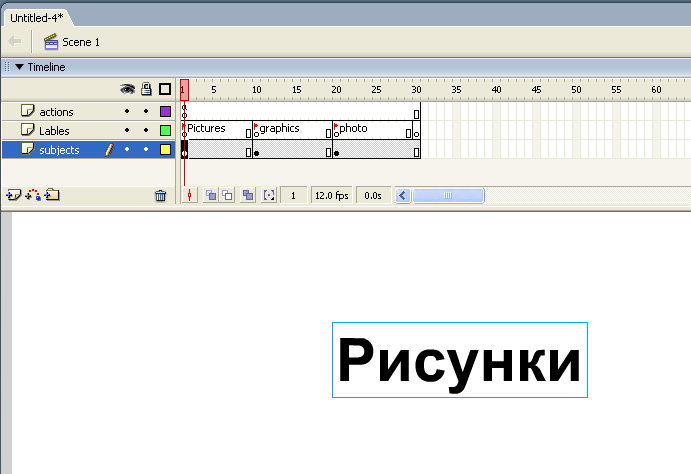Image resolution: width=691 pixels, height=474 pixels.
Task: Click the Timeline panel title
Action: click(x=46, y=67)
